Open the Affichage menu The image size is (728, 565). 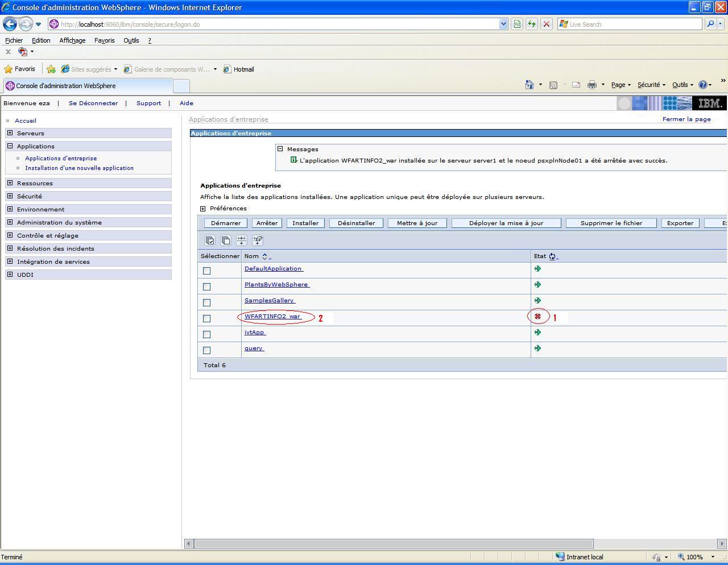click(x=72, y=40)
